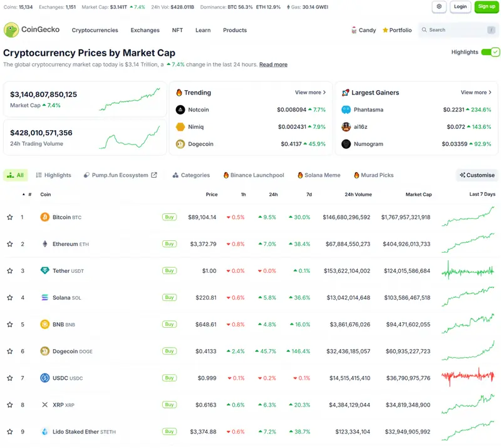Click the USDC coin icon
The image size is (501, 448).
[x=44, y=378]
